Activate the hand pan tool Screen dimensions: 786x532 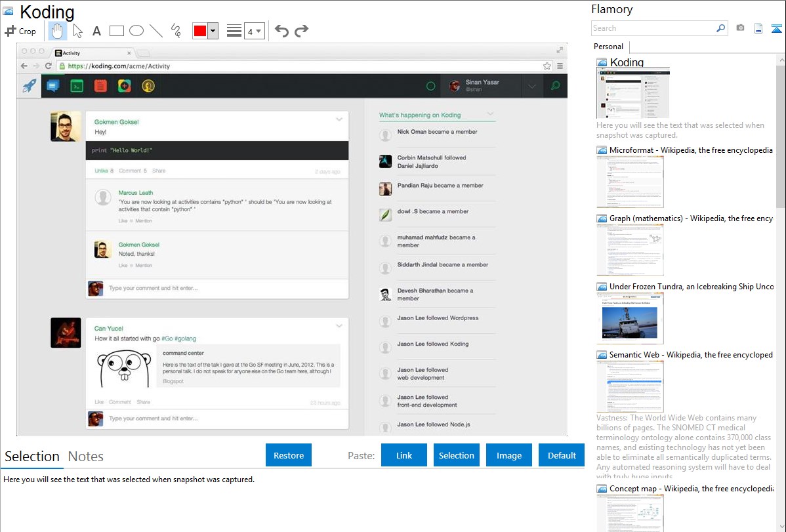tap(58, 31)
